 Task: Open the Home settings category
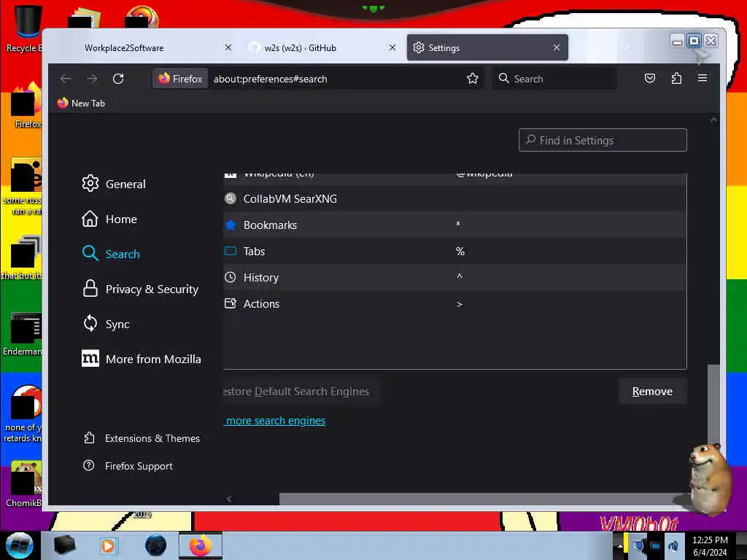pyautogui.click(x=109, y=219)
